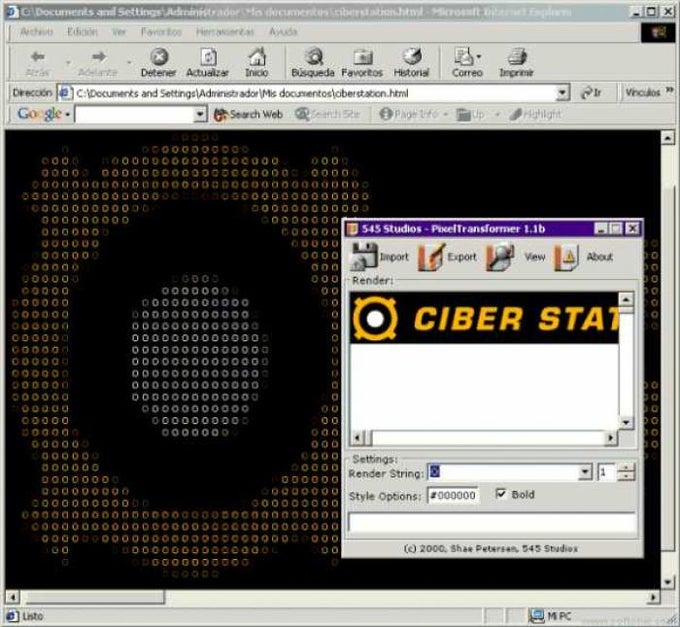Click the Up button on Google toolbar
This screenshot has width=680, height=627.
pyautogui.click(x=471, y=114)
